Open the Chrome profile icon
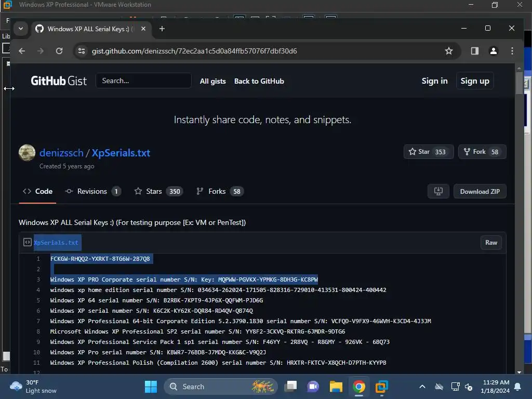The height and width of the screenshot is (399, 532). coord(494,51)
